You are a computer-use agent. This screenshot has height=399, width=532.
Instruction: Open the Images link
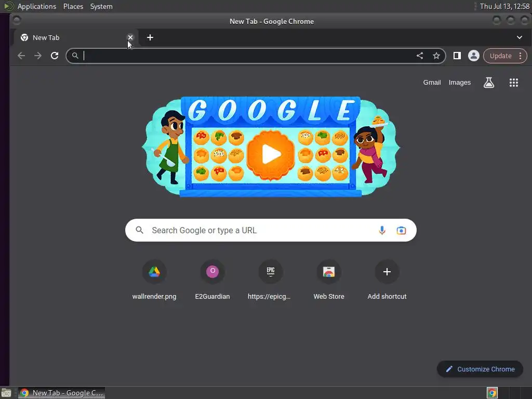click(x=460, y=83)
